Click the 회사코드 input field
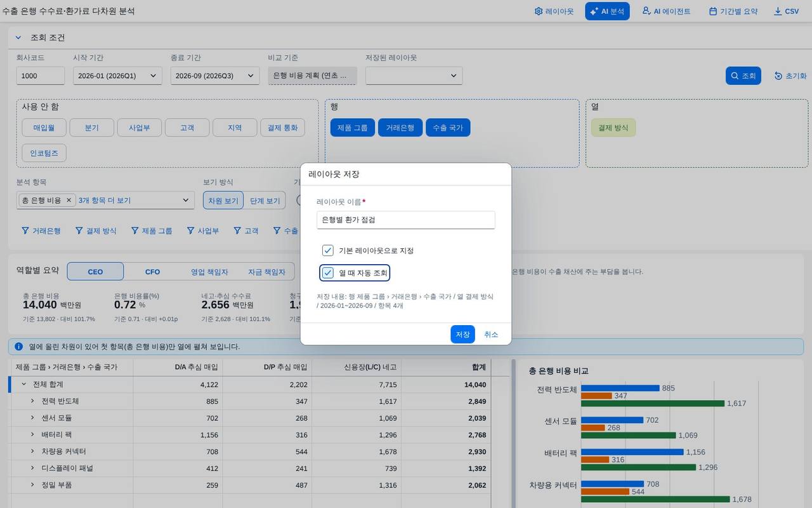Screen dimensions: 812x508 tap(41, 76)
